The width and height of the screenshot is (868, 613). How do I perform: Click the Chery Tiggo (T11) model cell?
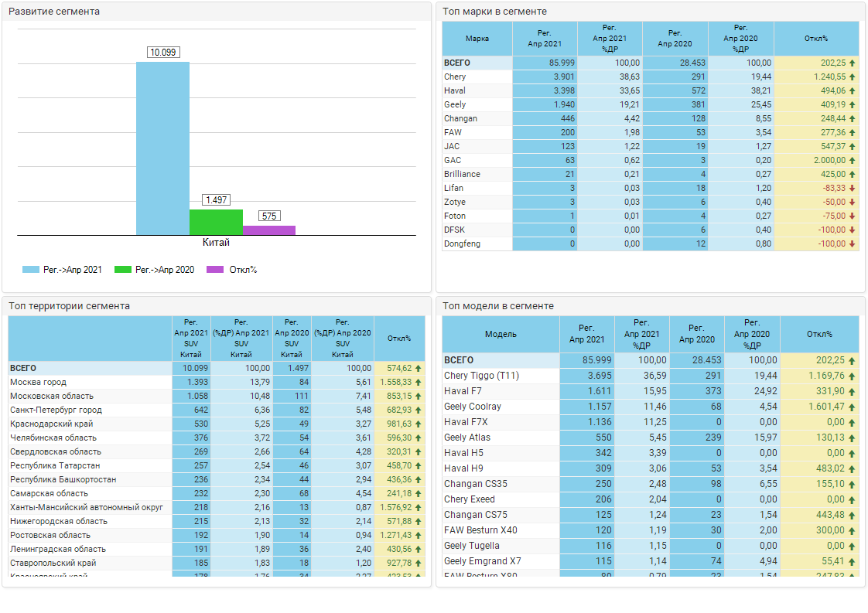[481, 376]
